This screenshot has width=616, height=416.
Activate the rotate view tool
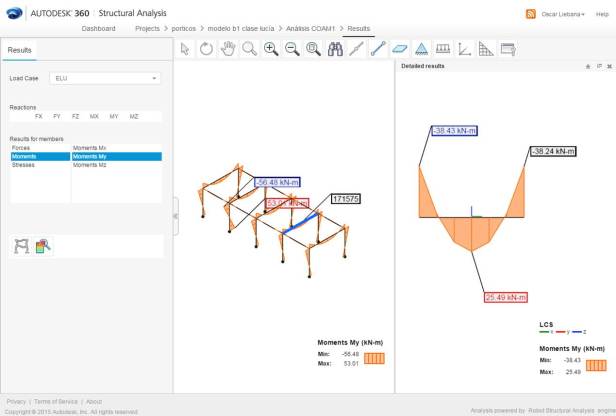coord(206,48)
